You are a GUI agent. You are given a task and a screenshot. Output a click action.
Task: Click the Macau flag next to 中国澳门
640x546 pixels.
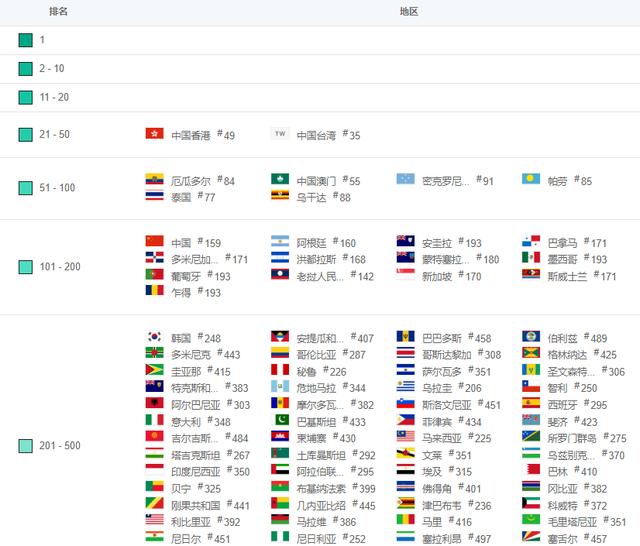point(280,179)
